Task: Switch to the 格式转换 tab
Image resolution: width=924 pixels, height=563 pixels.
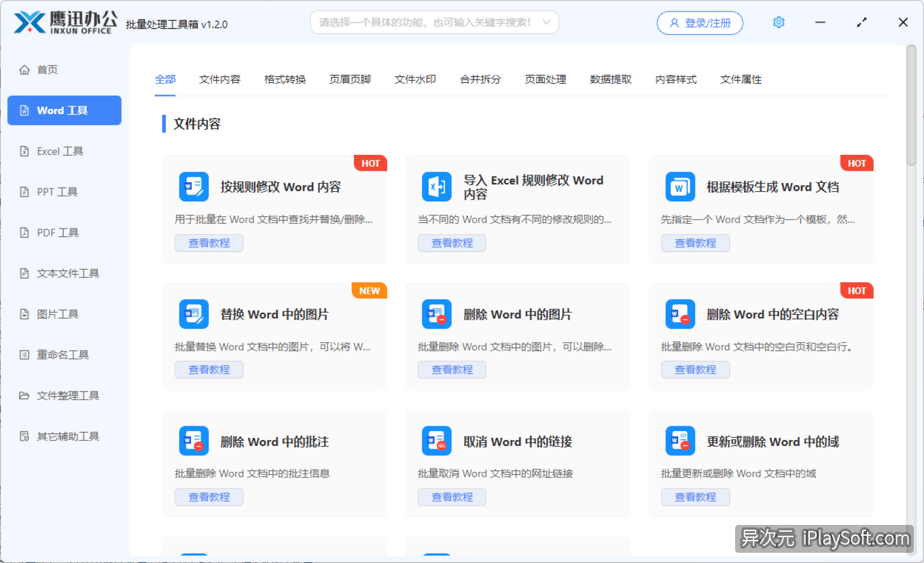Action: point(285,80)
